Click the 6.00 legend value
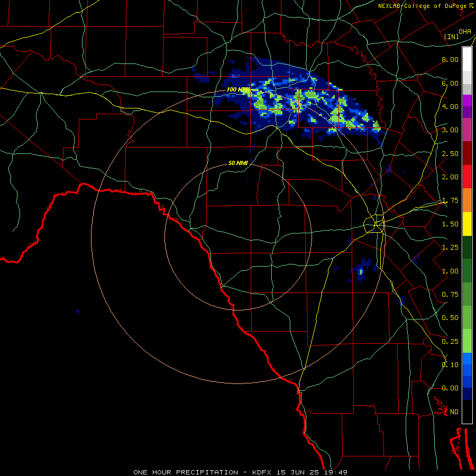The image size is (476, 476). point(450,83)
